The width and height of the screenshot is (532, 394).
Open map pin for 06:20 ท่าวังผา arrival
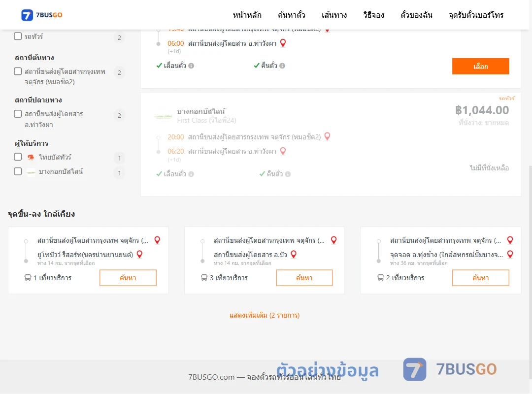coord(283,151)
